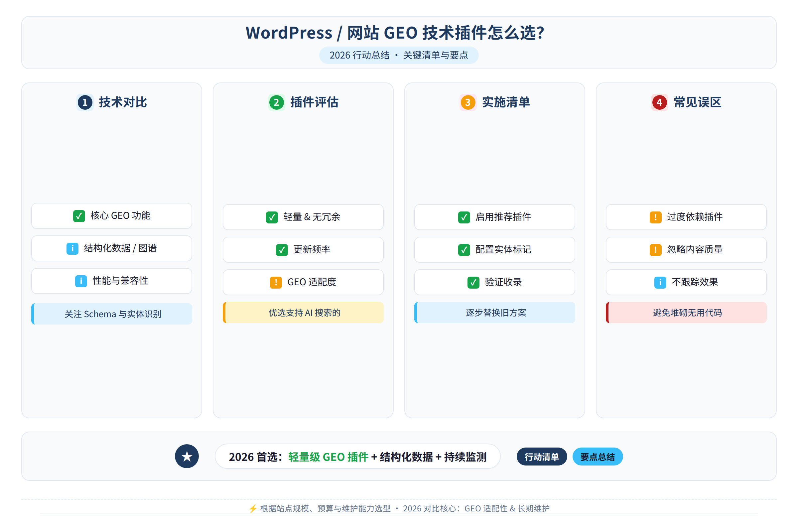Viewport: 798px width, 532px height.
Task: Click the 行动清单 pill button
Action: coord(542,457)
